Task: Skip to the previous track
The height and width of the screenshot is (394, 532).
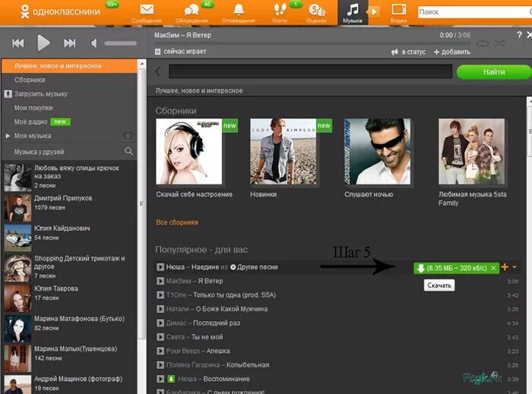Action: pyautogui.click(x=18, y=43)
